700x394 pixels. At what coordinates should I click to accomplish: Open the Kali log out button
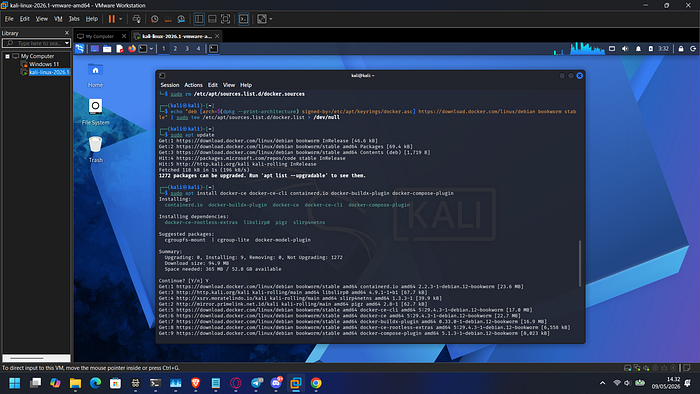click(x=693, y=49)
